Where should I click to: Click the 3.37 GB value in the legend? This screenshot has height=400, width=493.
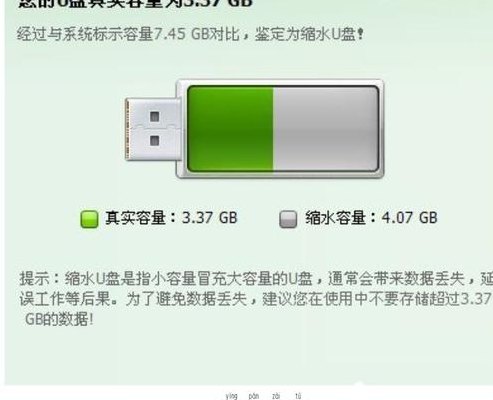[209, 218]
